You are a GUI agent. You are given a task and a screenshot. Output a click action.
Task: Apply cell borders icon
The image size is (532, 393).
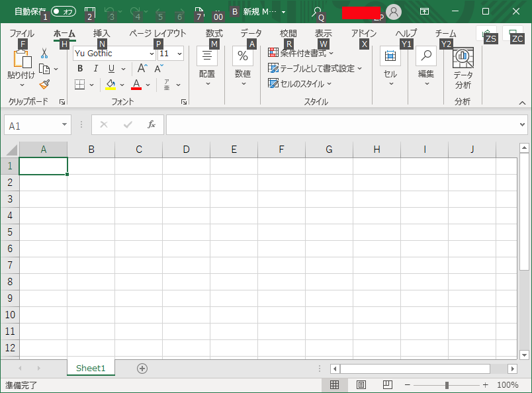pos(79,84)
